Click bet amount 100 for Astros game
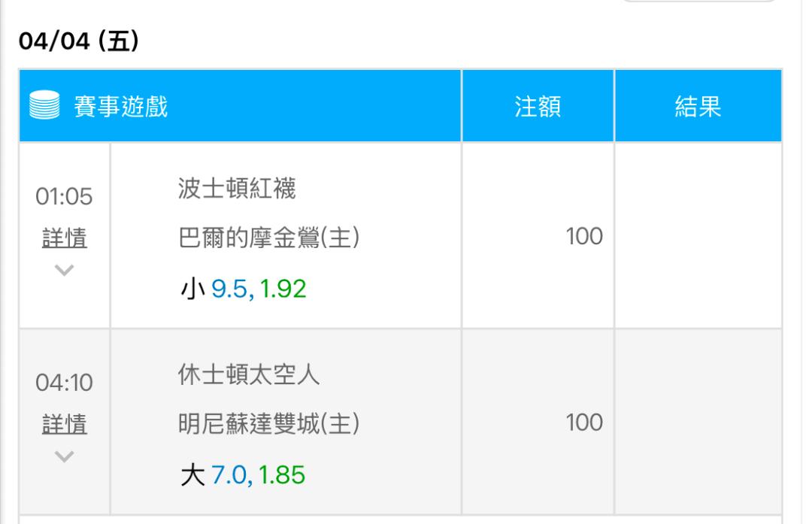The height and width of the screenshot is (524, 812). click(584, 423)
